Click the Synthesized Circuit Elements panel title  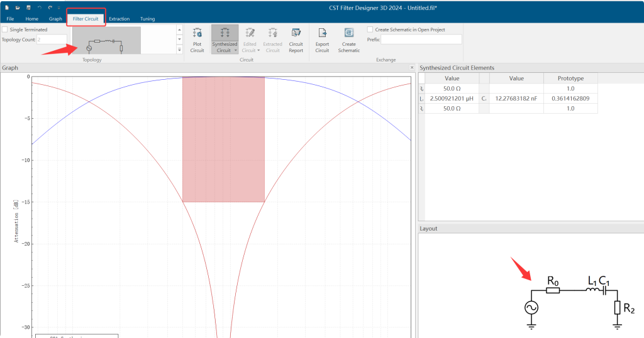pyautogui.click(x=457, y=68)
